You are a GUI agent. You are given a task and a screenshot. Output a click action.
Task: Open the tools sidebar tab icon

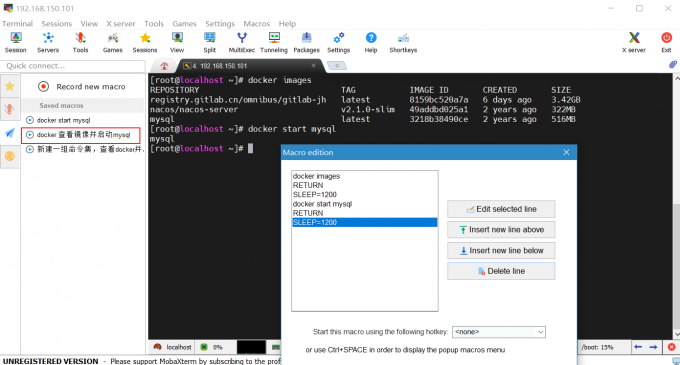pyautogui.click(x=10, y=109)
